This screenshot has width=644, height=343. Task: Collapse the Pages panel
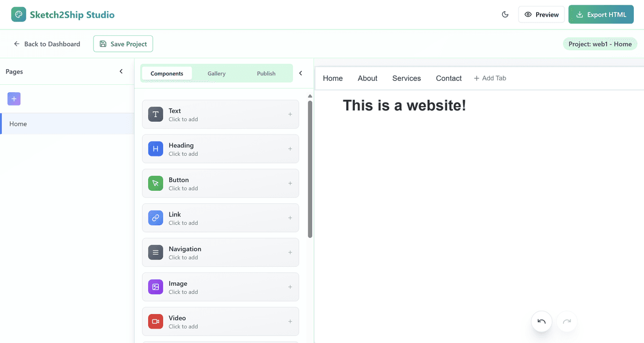(121, 71)
